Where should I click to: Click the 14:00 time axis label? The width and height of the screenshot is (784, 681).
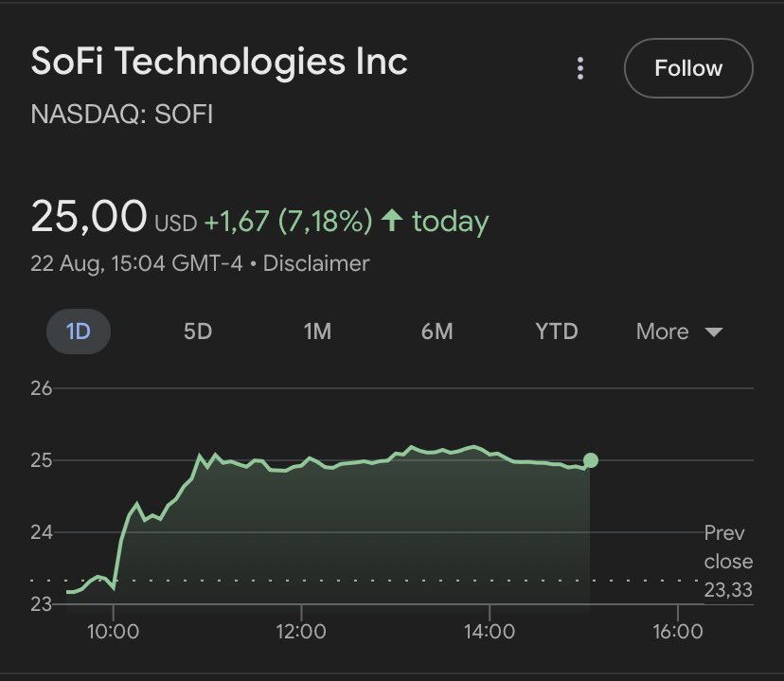pyautogui.click(x=490, y=631)
